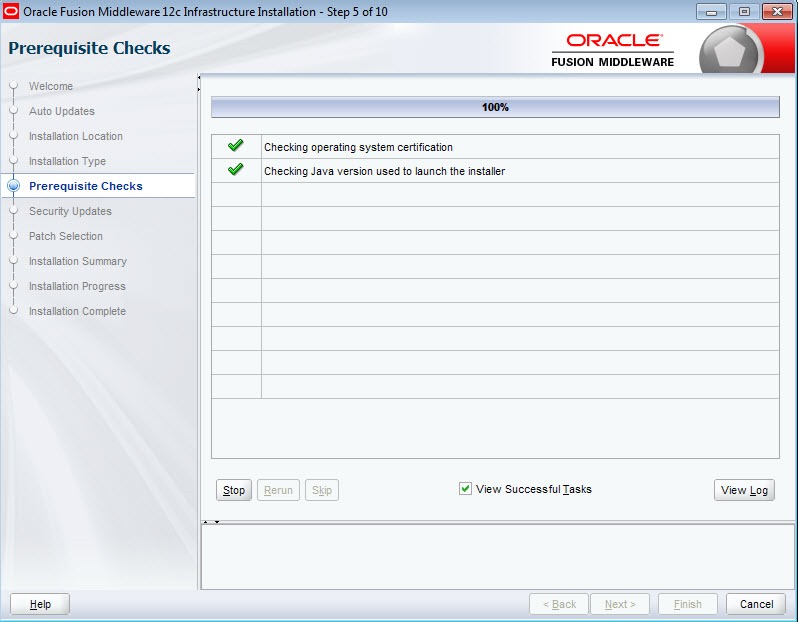
Task: Click the Oracle icon in the title bar
Action: coord(11,11)
